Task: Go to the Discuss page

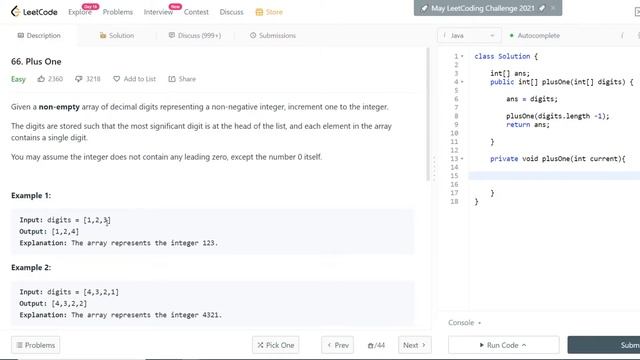Action: tap(231, 12)
